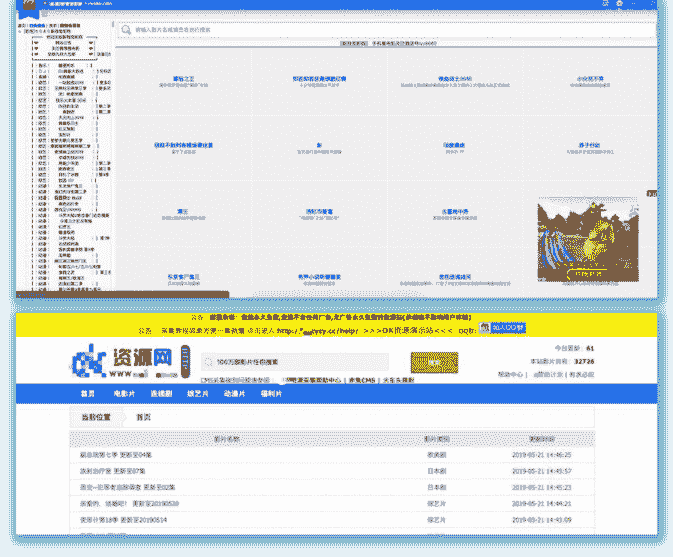Click the QQ group join badge
Screen dimensions: 673x557
click(502, 328)
